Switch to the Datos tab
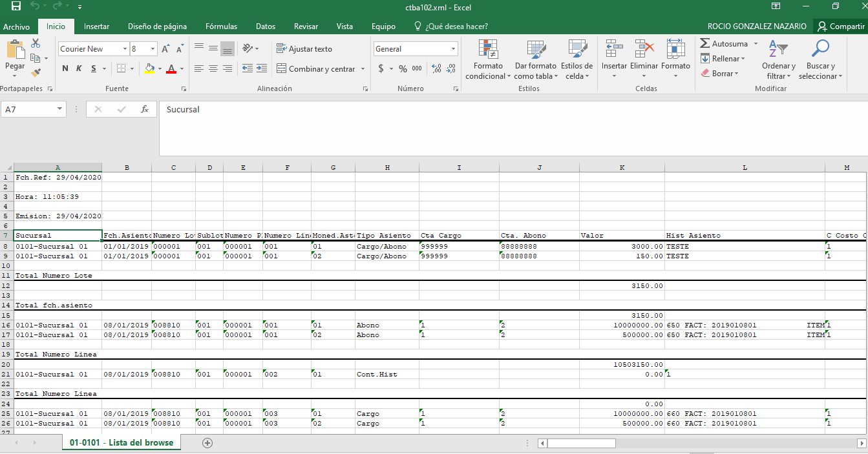868x454 pixels. coord(266,26)
